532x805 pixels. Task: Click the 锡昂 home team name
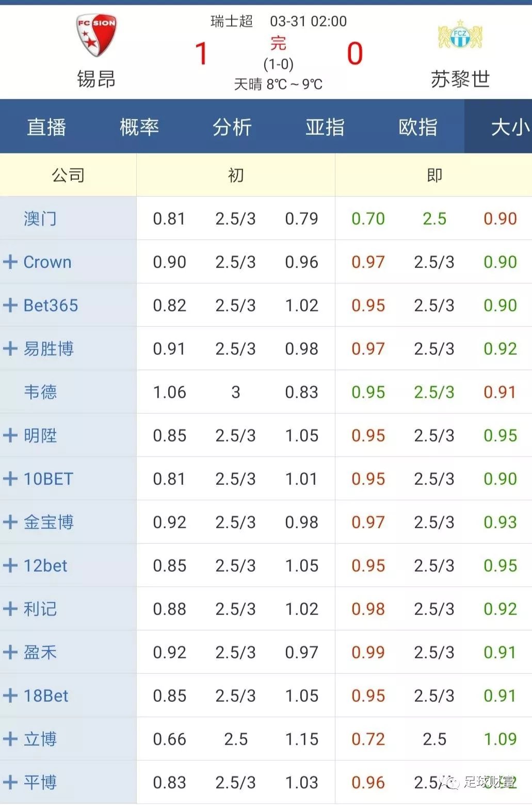click(96, 80)
